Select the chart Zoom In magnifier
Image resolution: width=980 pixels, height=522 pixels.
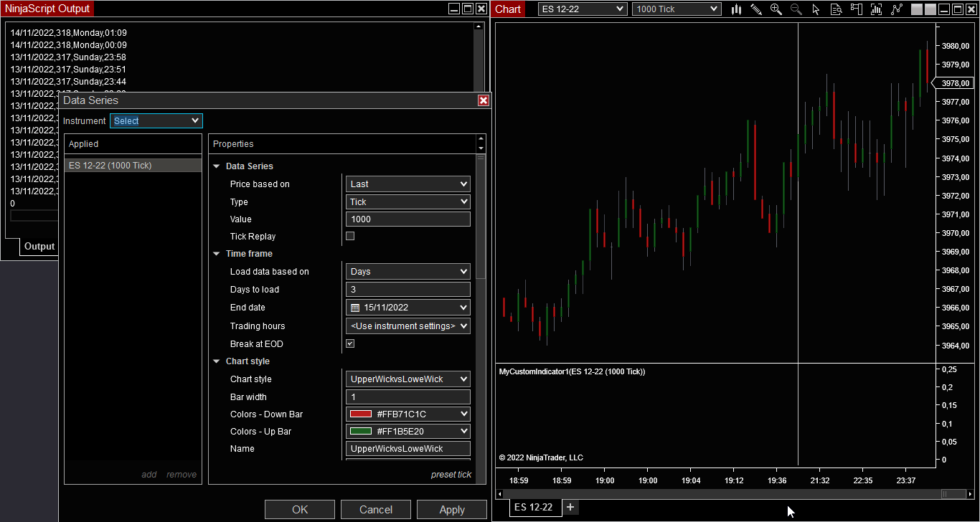776,9
